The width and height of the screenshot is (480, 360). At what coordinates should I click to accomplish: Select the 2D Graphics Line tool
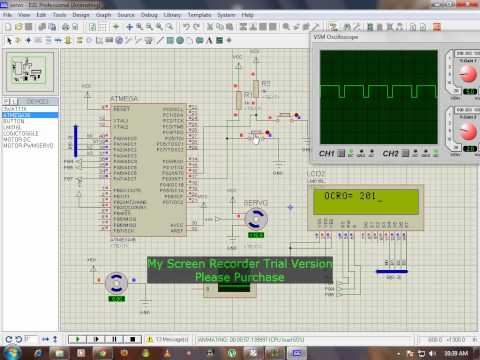point(160,41)
